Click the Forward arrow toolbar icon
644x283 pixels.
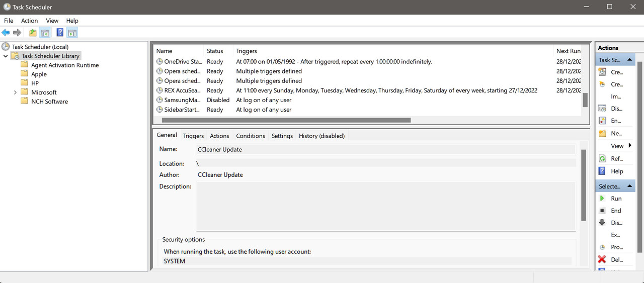tap(17, 33)
